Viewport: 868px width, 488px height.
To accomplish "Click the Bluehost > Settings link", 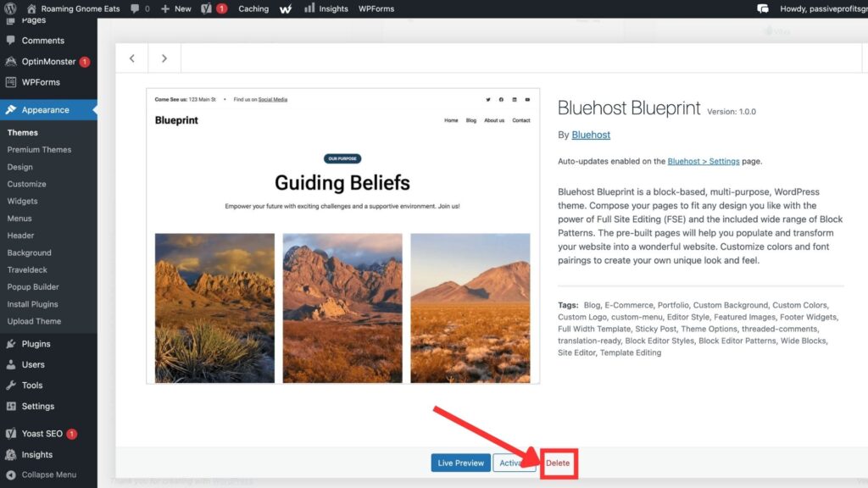I will tap(703, 161).
